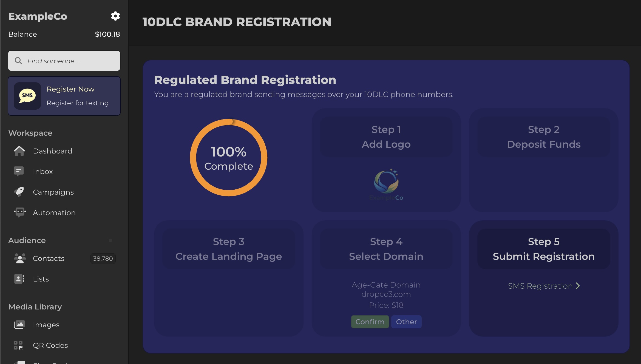Viewport: 641px width, 364px height.
Task: Open the Campaigns menu item
Action: point(53,192)
